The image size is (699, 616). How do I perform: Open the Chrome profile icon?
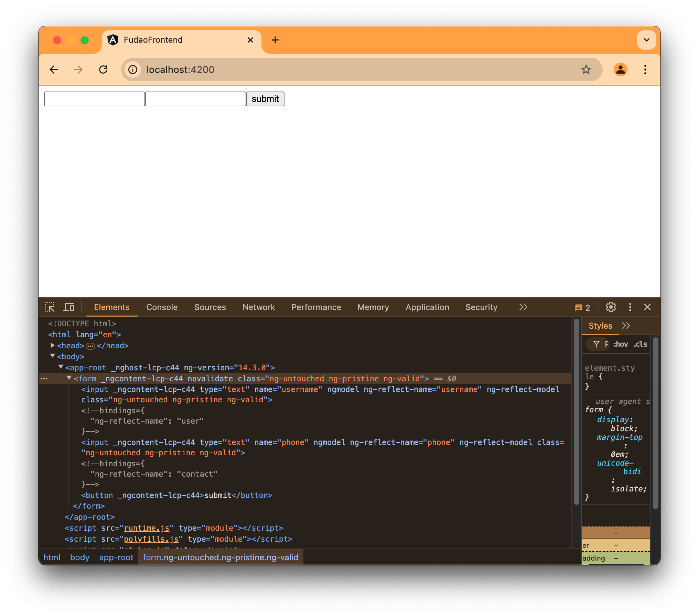(621, 70)
